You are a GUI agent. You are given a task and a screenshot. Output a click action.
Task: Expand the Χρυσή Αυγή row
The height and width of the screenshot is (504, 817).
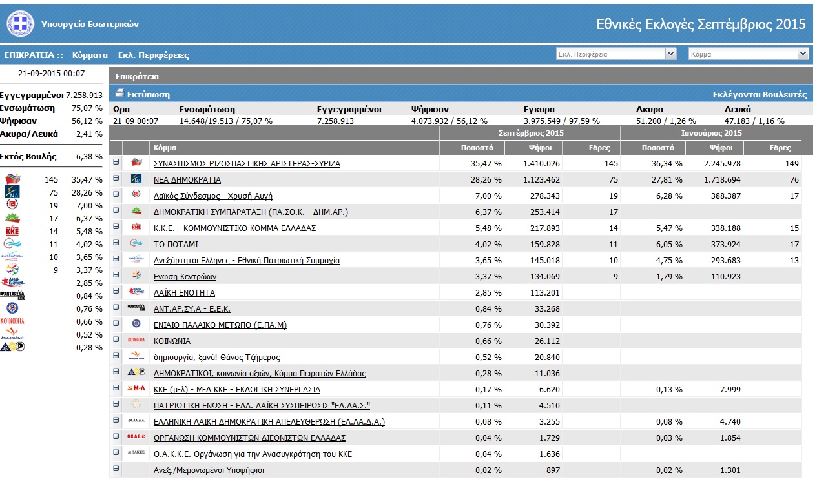tap(116, 194)
